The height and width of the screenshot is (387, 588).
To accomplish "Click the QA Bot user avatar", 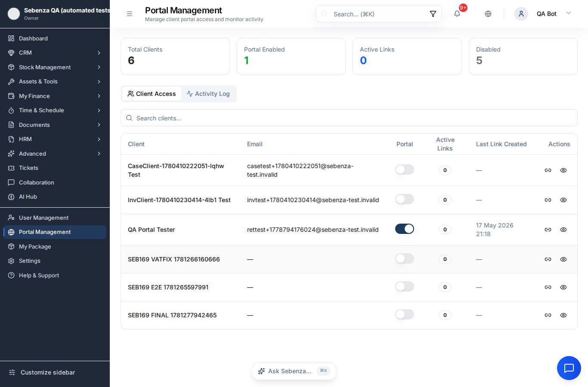I will click(x=521, y=14).
